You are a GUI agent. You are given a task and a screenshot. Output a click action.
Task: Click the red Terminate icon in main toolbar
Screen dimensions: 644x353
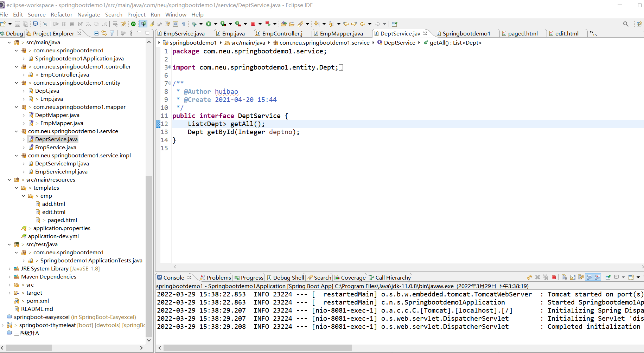(253, 24)
